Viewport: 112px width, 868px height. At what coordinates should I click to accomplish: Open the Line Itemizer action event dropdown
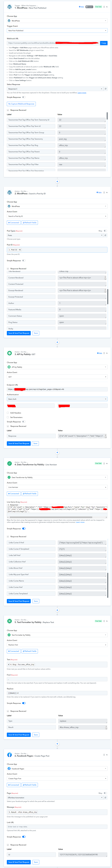click(57, 487)
